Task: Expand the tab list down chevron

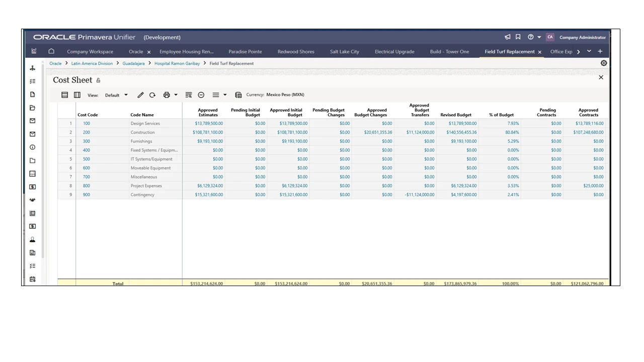Action: coord(589,51)
